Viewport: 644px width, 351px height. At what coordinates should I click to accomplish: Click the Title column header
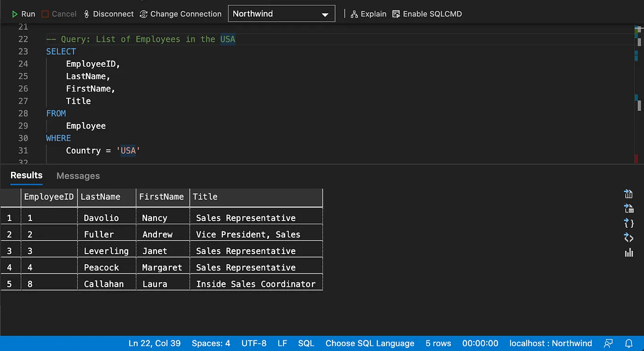(256, 197)
